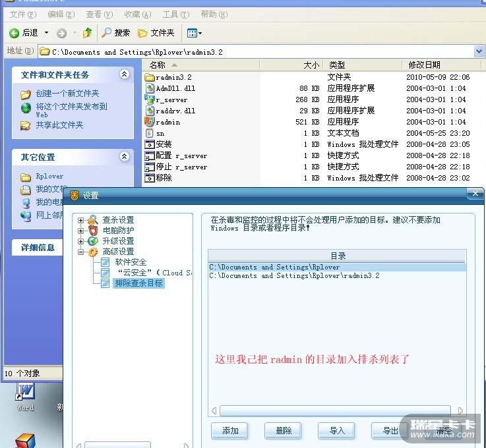
Task: Open the Forward button history dropdown
Action: point(75,32)
